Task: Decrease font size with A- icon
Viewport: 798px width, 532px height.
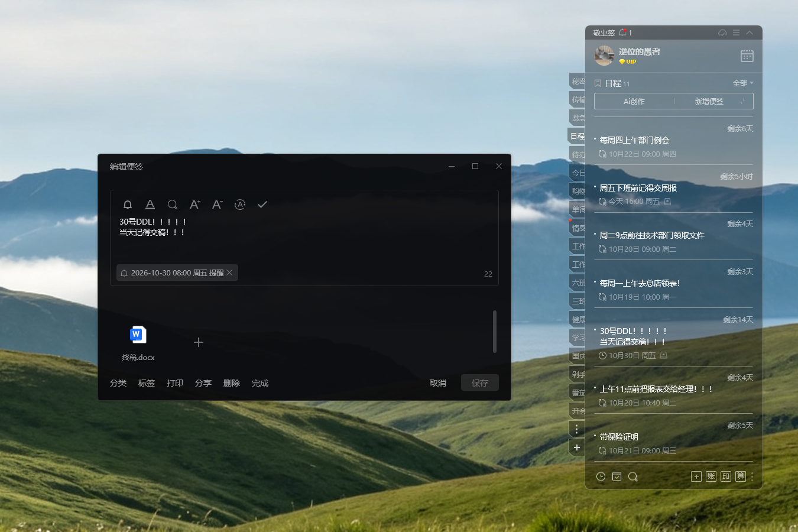Action: [218, 205]
